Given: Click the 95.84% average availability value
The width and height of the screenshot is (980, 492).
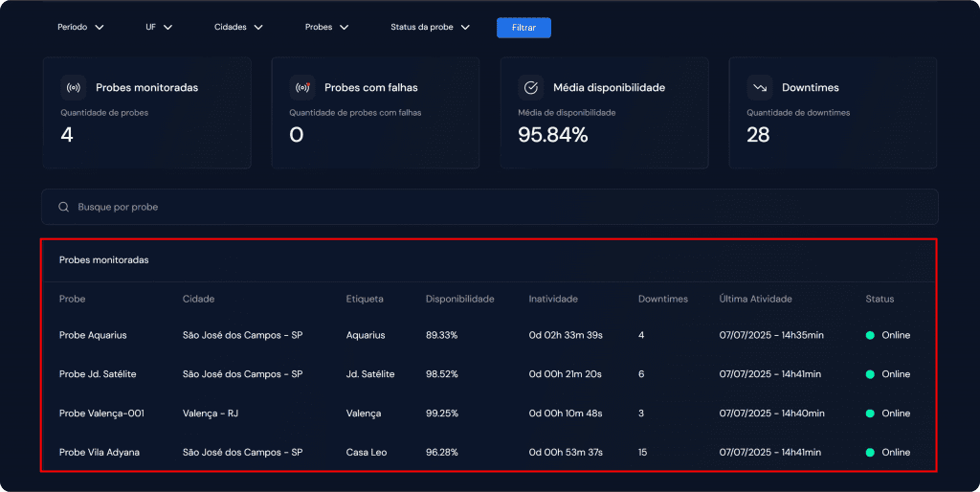Looking at the screenshot, I should point(553,134).
